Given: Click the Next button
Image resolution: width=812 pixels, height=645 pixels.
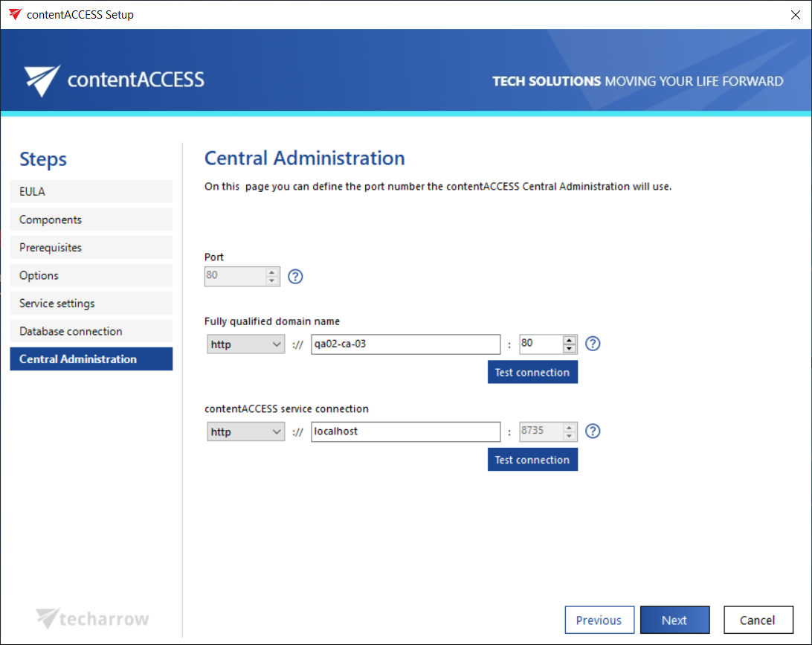Looking at the screenshot, I should click(674, 620).
